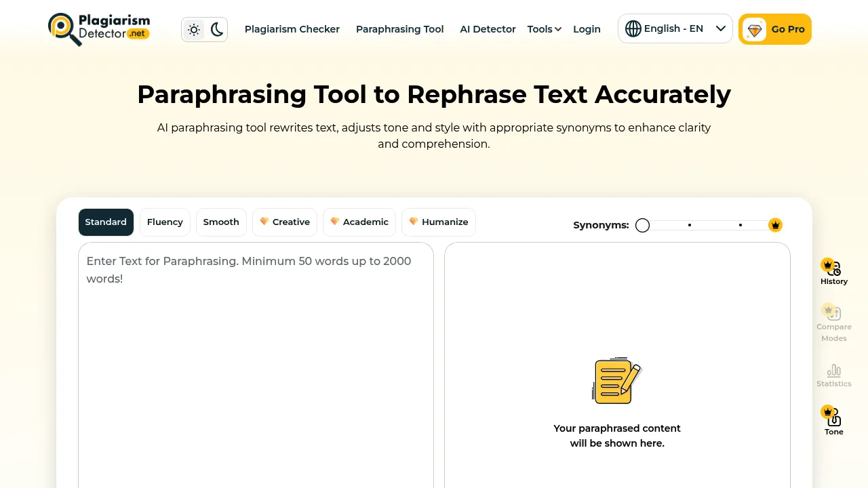Image resolution: width=868 pixels, height=488 pixels.
Task: Select the Standard paraphrasing mode
Action: point(106,222)
